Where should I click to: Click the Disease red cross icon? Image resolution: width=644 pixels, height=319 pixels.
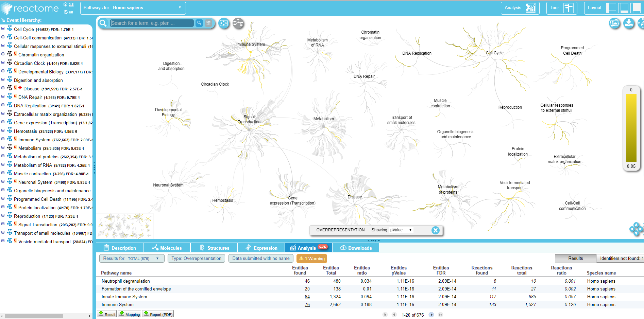pyautogui.click(x=20, y=88)
